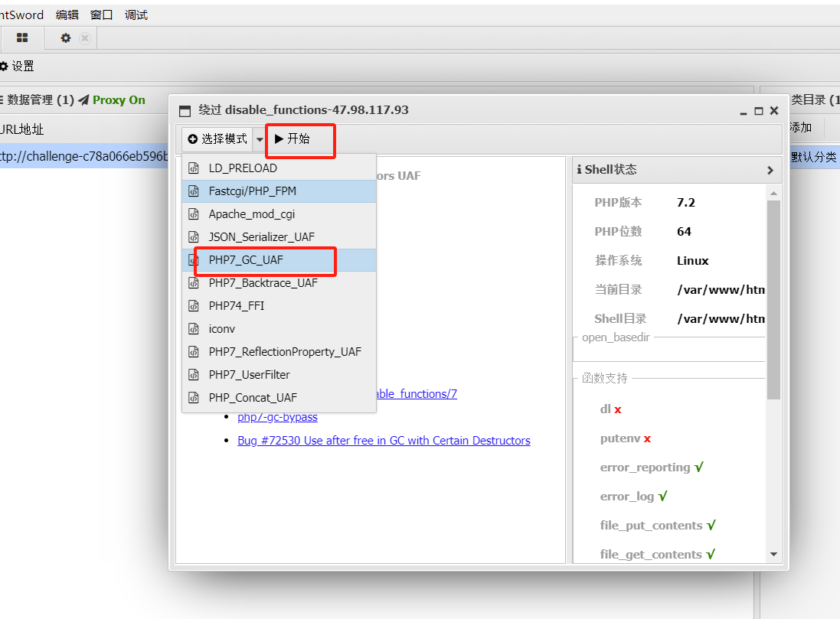
Task: Expand the 选择模式 dropdown arrow
Action: [260, 138]
